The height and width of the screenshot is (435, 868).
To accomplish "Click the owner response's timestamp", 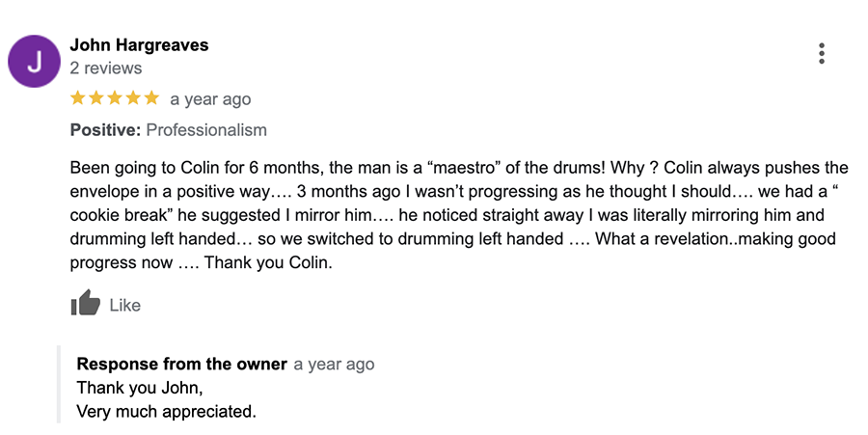I will point(335,365).
